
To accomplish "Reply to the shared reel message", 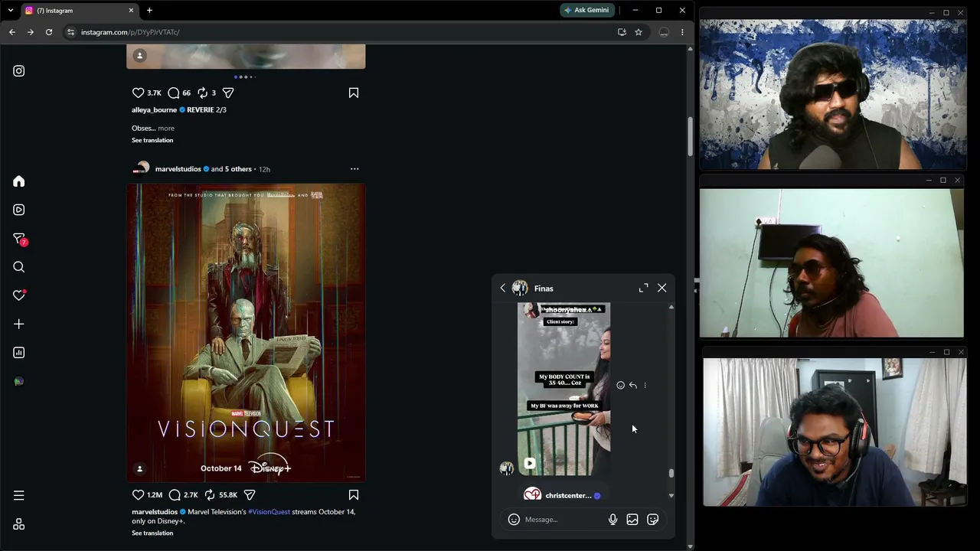I will [633, 386].
